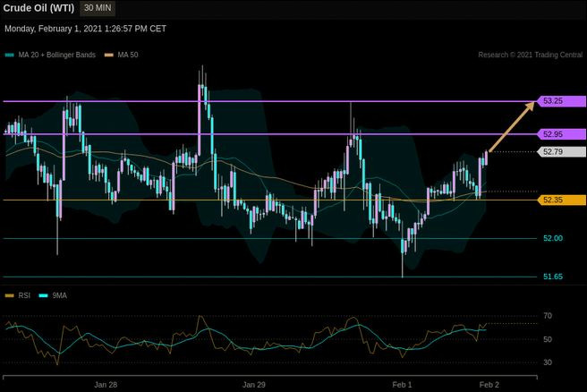This screenshot has width=587, height=392.
Task: Select the 52.95 resistance price label
Action: pos(562,134)
